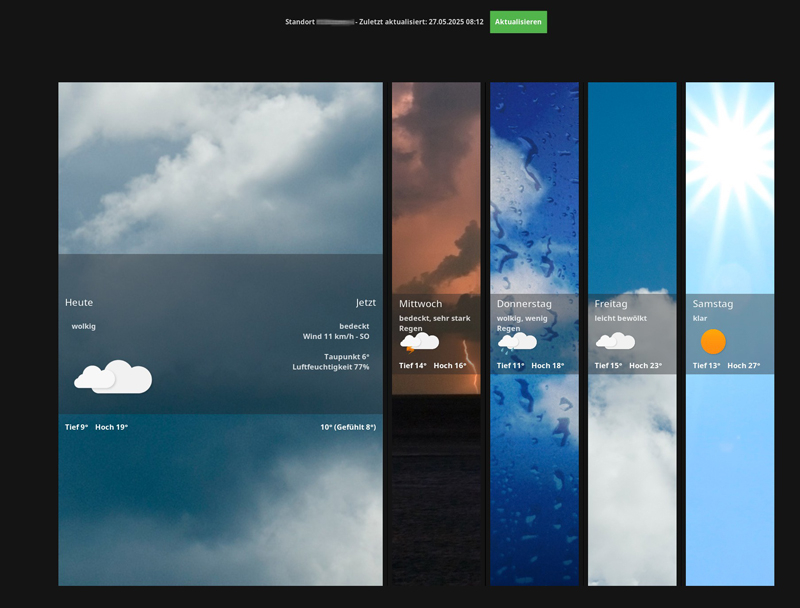
Task: Click the cloud icon for Freitag
Action: click(x=615, y=341)
